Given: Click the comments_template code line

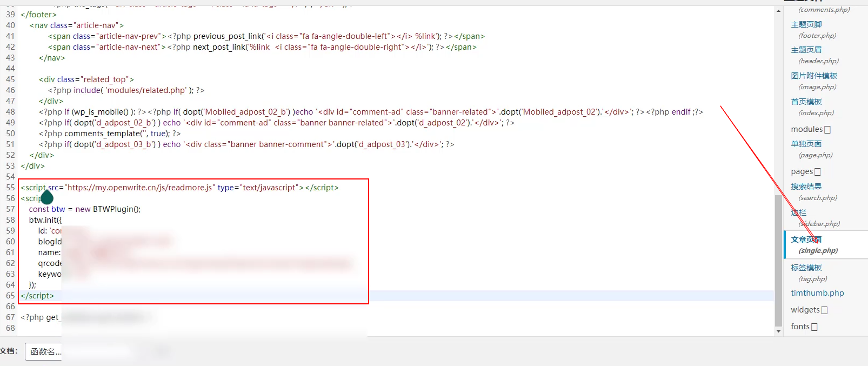Looking at the screenshot, I should coord(110,134).
